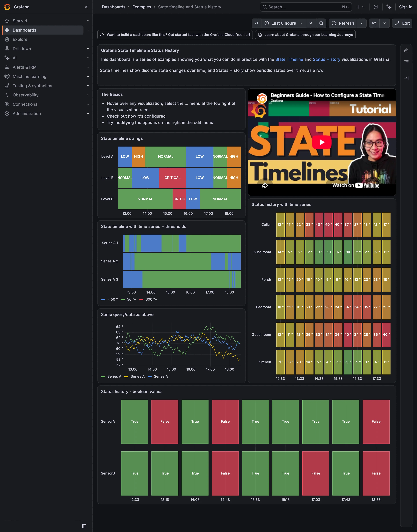Click the AI sparkle icon in sidebar

tap(7, 58)
